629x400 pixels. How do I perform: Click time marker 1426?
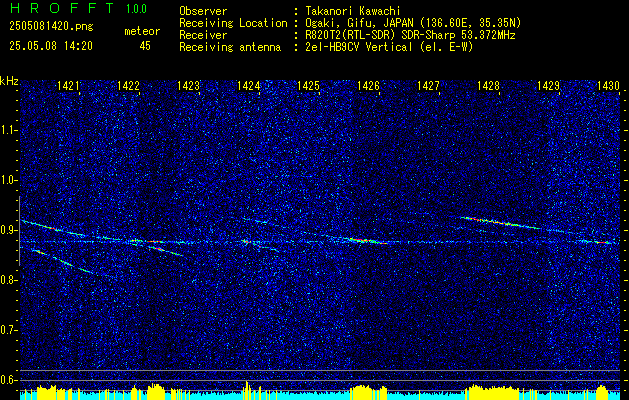click(368, 85)
